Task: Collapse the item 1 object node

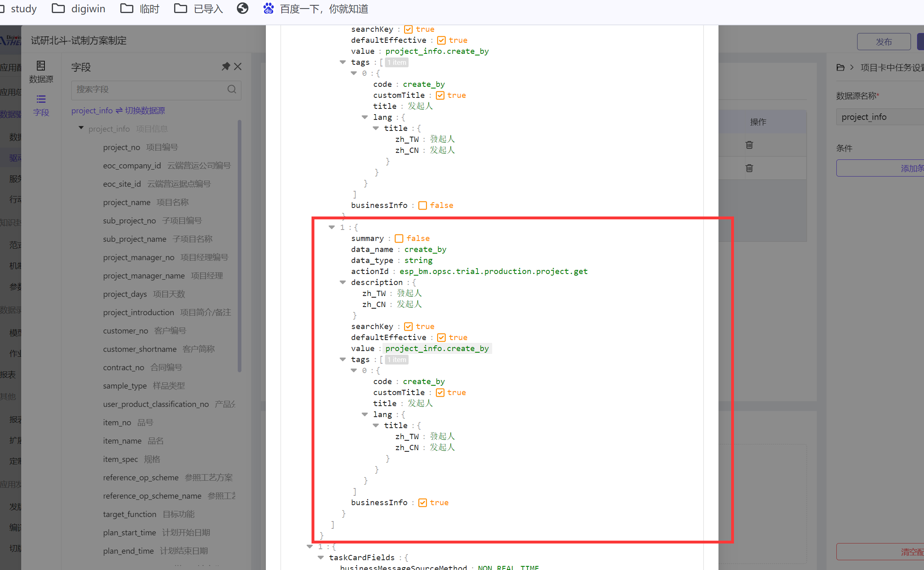Action: [x=332, y=227]
